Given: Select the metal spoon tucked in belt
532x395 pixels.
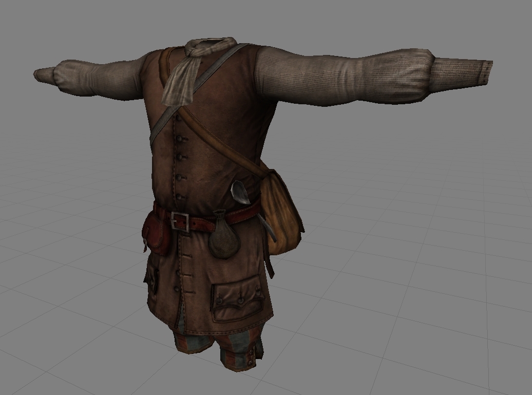Looking at the screenshot, I should pyautogui.click(x=239, y=192).
